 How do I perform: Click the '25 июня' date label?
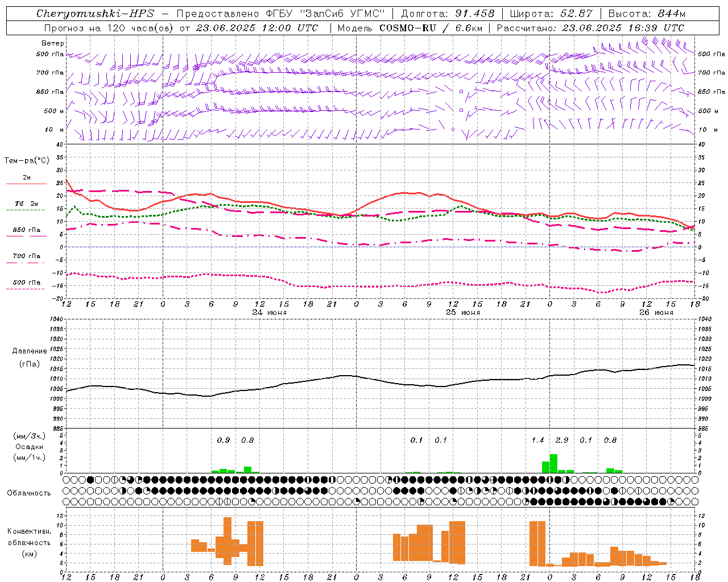pos(463,313)
